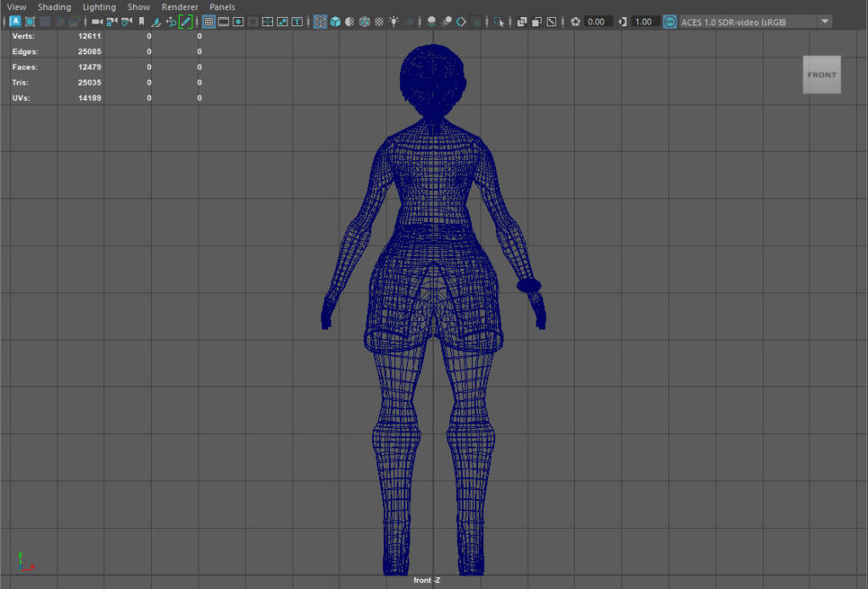This screenshot has height=589, width=868.
Task: Click the Exposure icon beside 0.00
Action: click(576, 21)
